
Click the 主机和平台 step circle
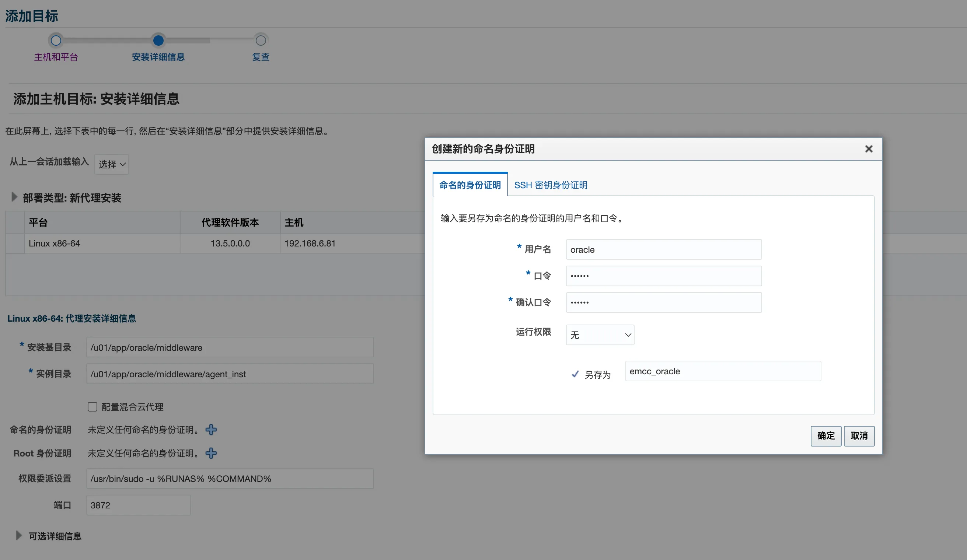56,40
